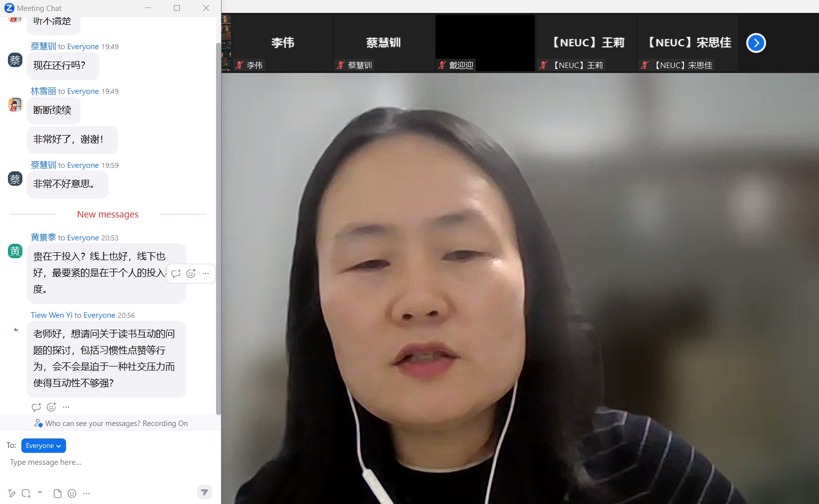Open reply thread on 黄景泰 message hover bar
819x504 pixels.
tap(176, 274)
